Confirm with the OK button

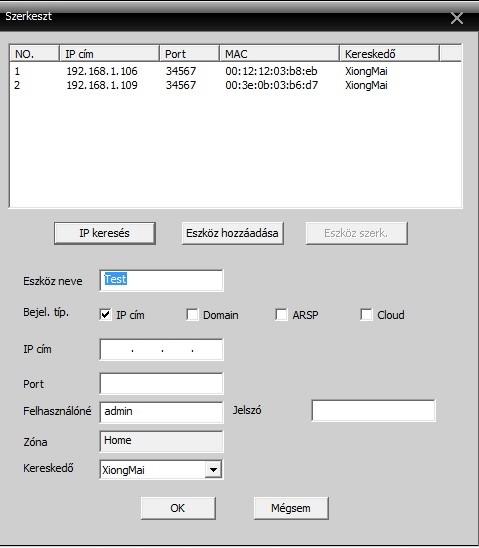click(x=178, y=508)
